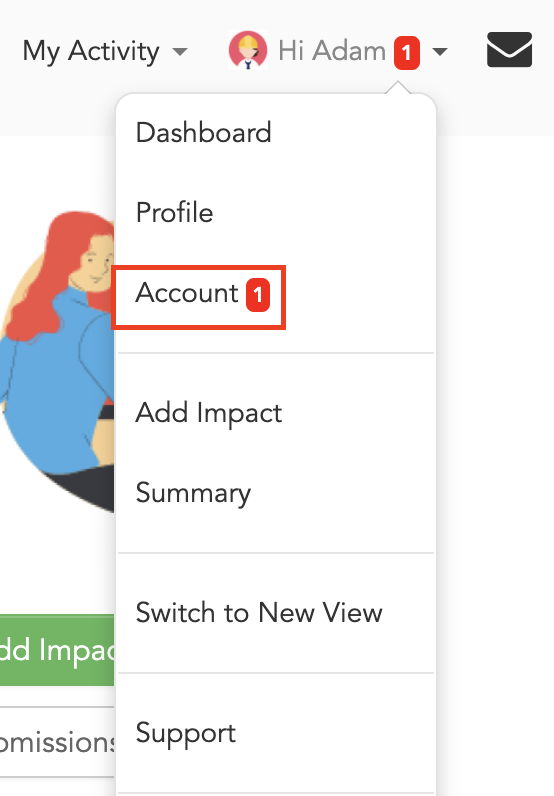
Task: Open the My Activity menu
Action: click(x=105, y=51)
